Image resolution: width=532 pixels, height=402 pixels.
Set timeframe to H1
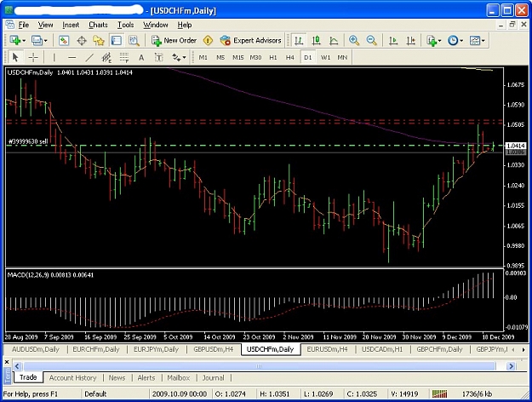click(x=272, y=57)
